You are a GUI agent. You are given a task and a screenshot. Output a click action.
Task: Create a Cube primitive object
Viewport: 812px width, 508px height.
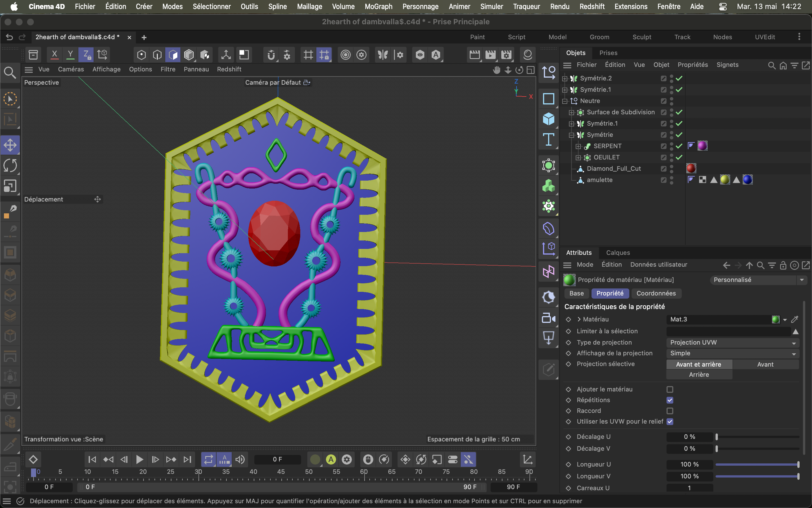(549, 119)
